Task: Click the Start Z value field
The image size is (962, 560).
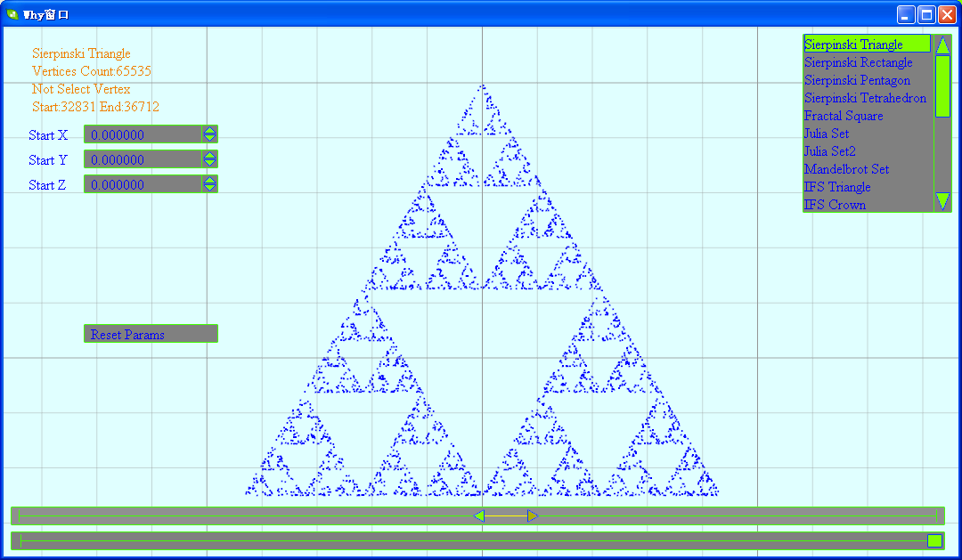Action: 143,184
